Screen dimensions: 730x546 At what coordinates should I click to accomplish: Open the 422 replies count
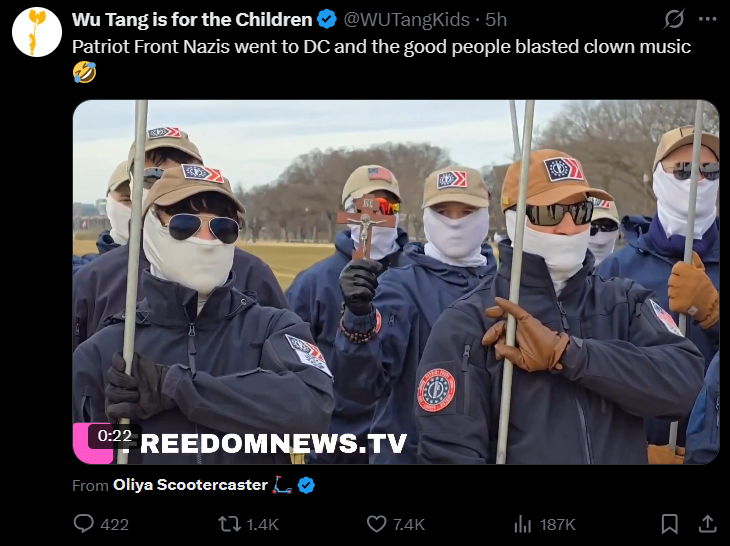point(115,525)
